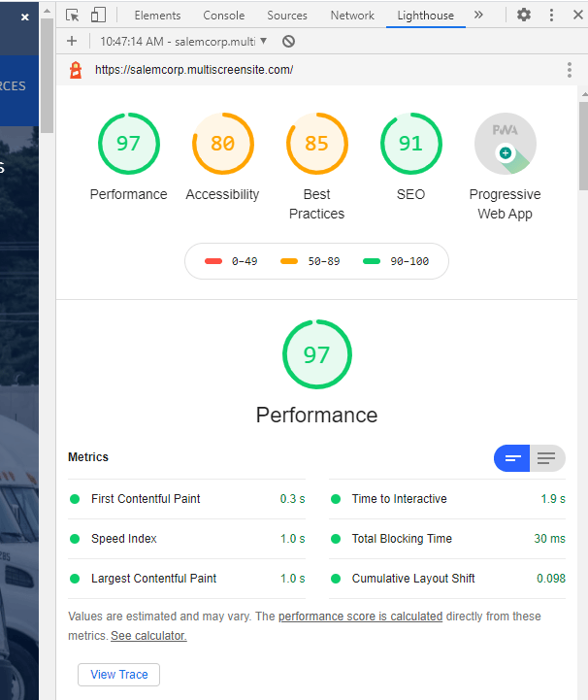Open the Lighthouse report tools menu
This screenshot has width=588, height=700.
(x=570, y=70)
